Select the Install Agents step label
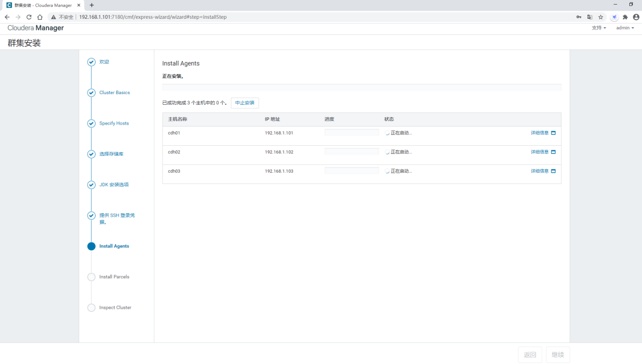Viewport: 642px width, 364px height. point(114,247)
